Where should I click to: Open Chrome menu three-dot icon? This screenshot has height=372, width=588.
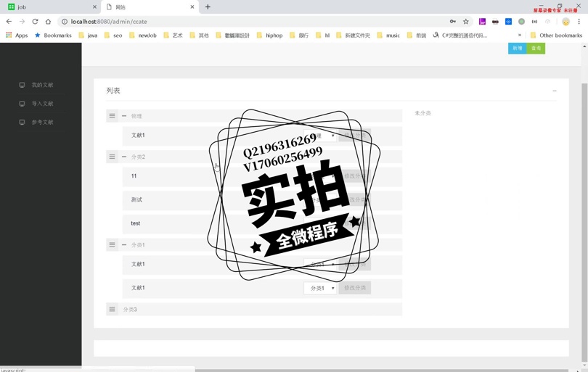pos(579,22)
